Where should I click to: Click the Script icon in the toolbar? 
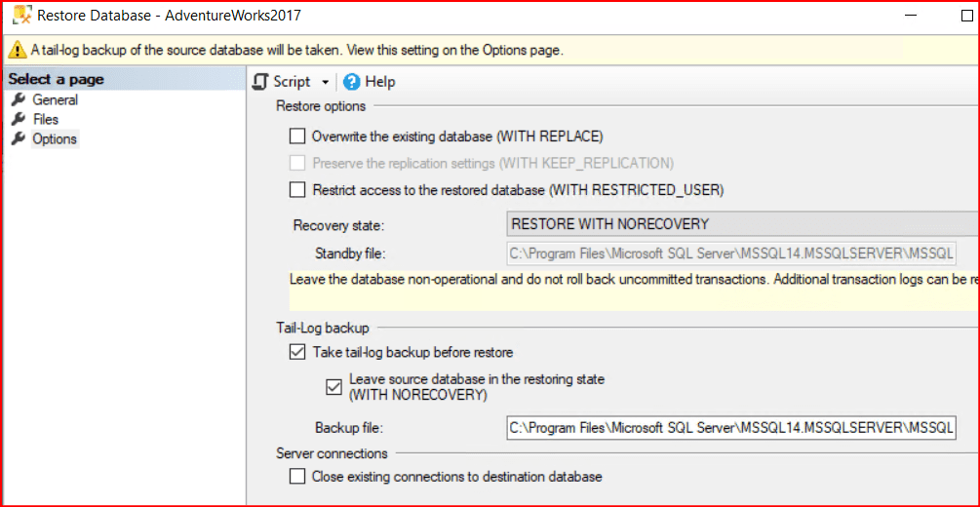tap(260, 82)
